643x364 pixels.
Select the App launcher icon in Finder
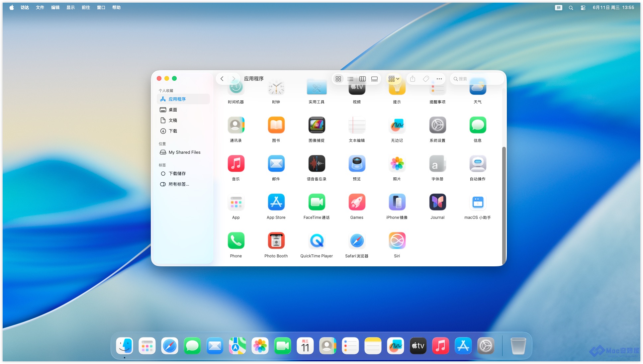236,202
